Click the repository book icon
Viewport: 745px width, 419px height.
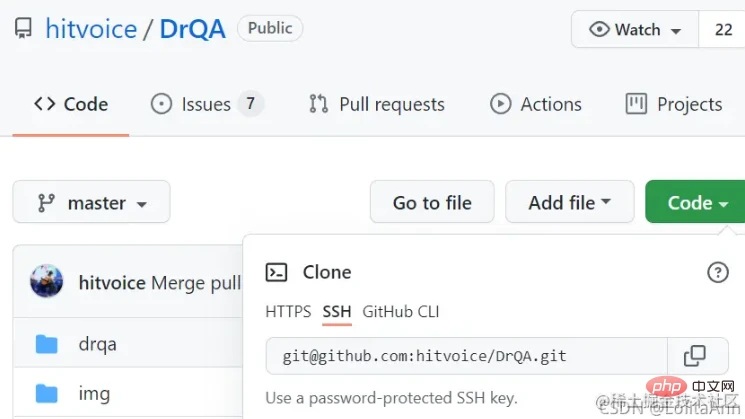pyautogui.click(x=23, y=29)
